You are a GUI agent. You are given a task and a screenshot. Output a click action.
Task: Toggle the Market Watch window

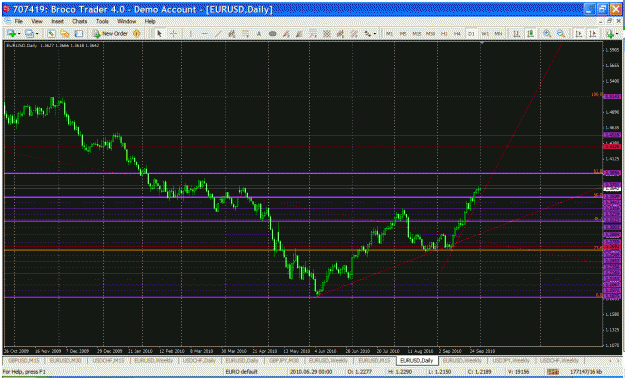tap(51, 34)
